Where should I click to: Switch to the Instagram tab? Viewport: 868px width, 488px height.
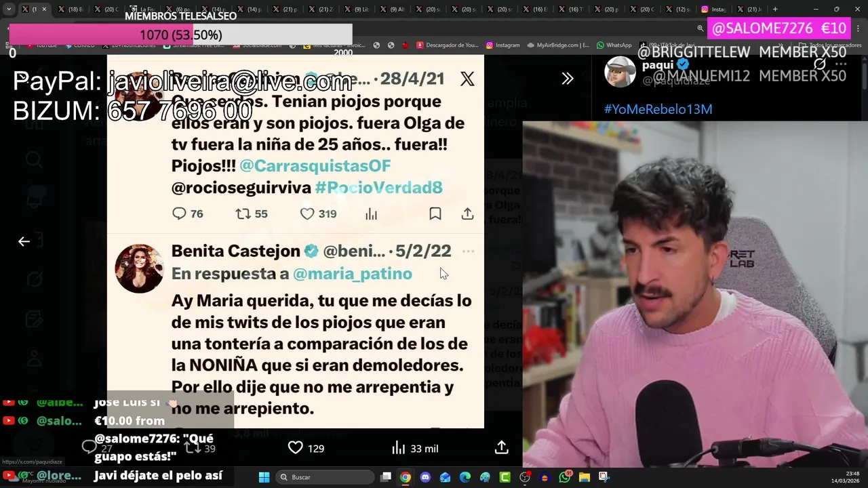[714, 9]
